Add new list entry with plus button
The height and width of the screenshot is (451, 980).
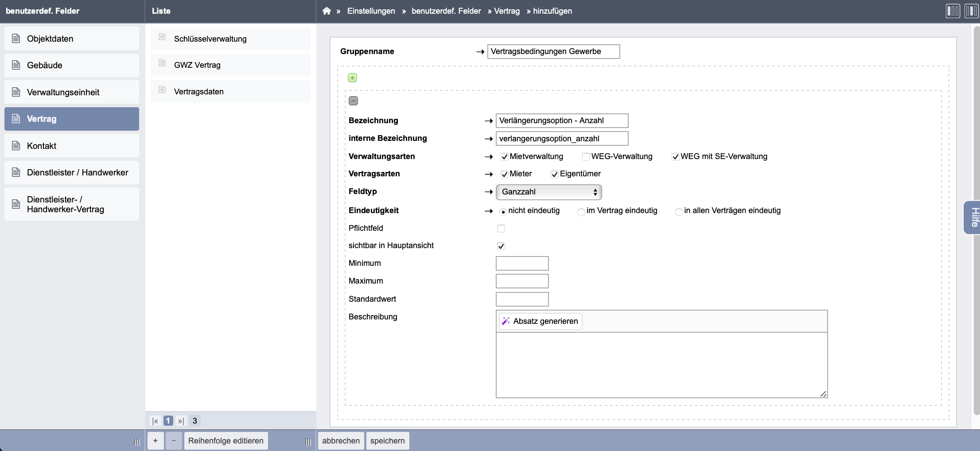coord(156,441)
